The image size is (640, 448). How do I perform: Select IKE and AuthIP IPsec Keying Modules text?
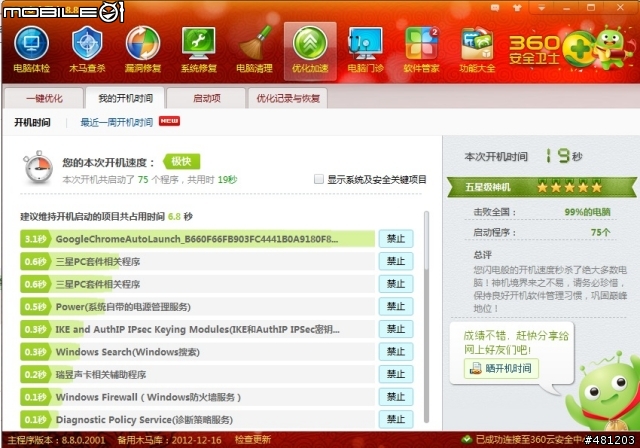[198, 329]
